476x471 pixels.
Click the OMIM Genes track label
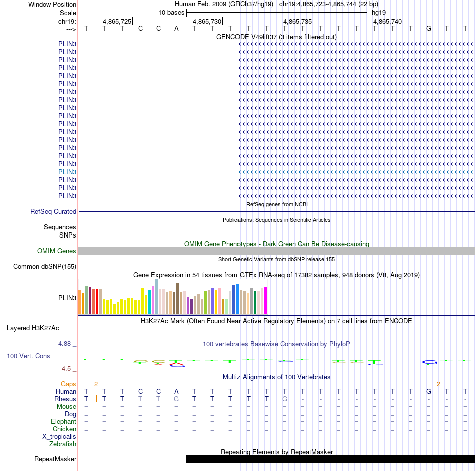tap(56, 251)
